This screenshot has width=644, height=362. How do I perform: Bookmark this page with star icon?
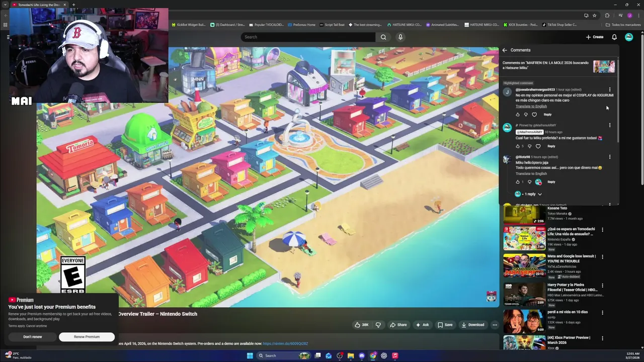594,15
